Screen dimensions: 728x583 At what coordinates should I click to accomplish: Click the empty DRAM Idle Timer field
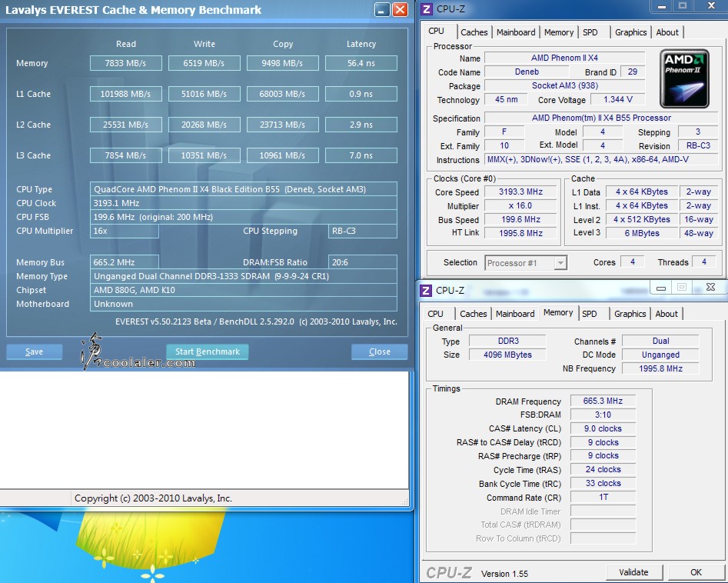click(603, 511)
